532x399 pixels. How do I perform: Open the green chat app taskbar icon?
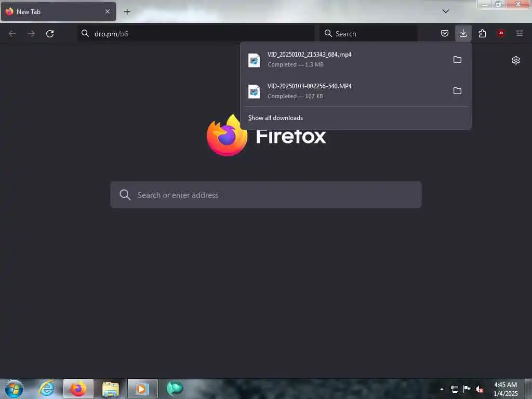pyautogui.click(x=175, y=389)
